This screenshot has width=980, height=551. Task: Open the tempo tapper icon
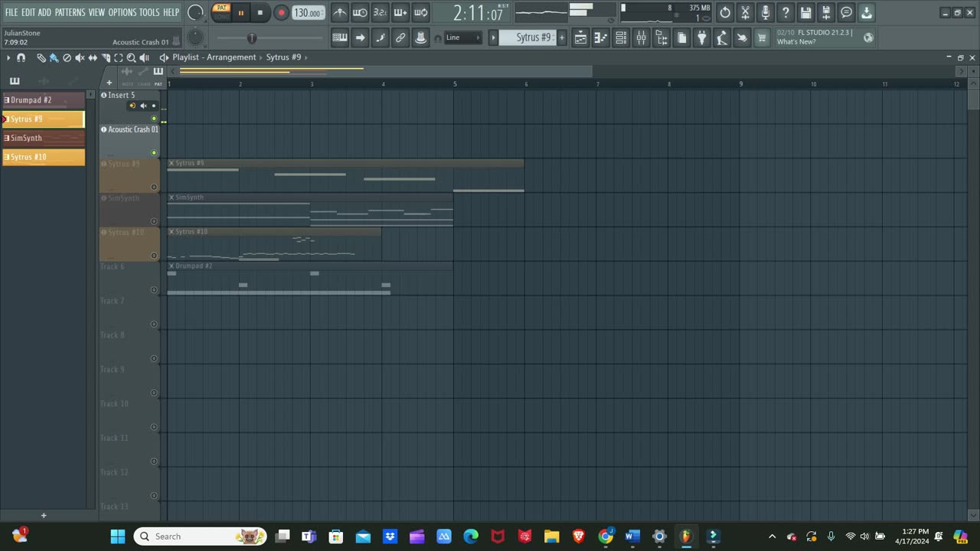click(x=721, y=37)
